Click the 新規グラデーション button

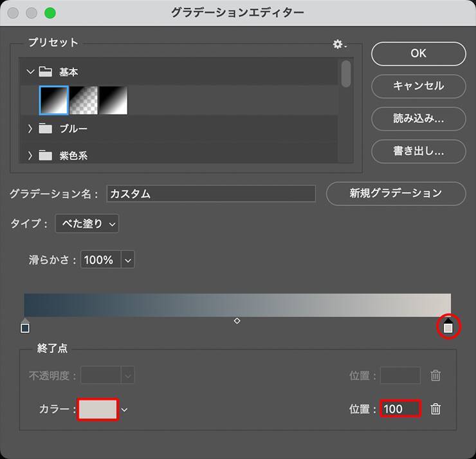tap(396, 194)
